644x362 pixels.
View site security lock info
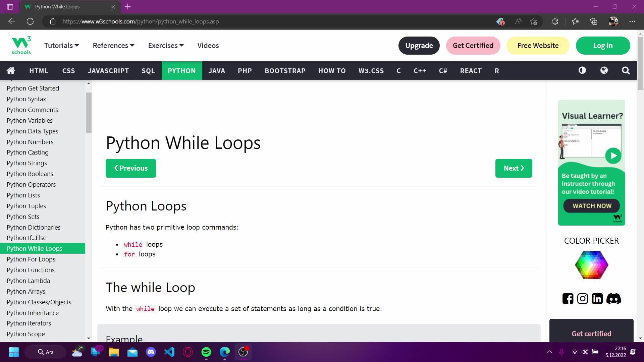pyautogui.click(x=53, y=21)
